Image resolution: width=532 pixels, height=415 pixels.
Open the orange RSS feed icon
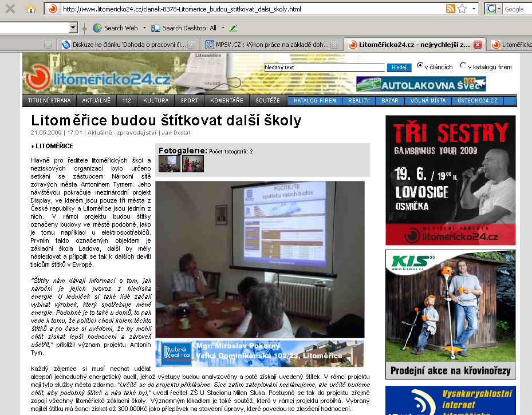450,9
